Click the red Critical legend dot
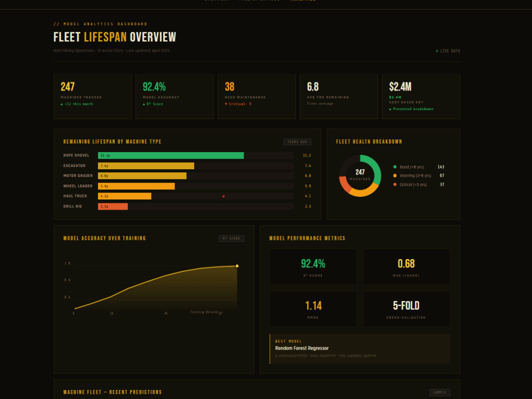532x399 pixels. [x=395, y=185]
